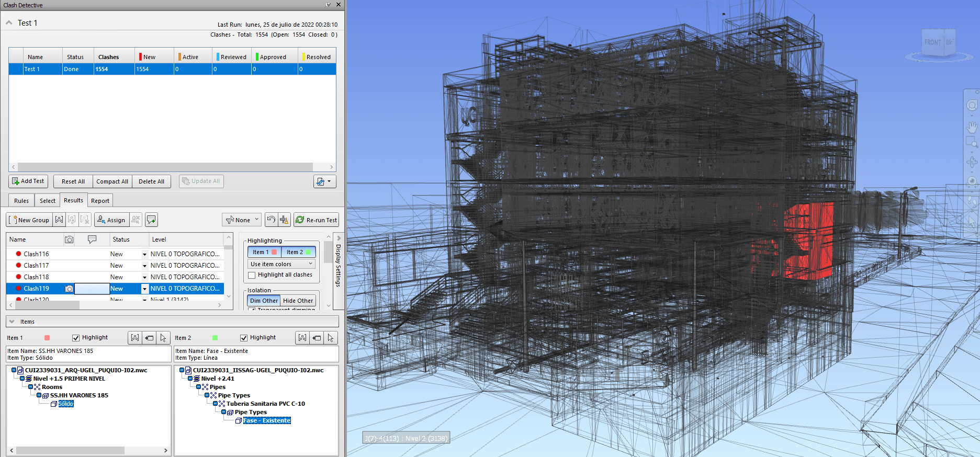Open the Use item colors dropdown
Screen dimensions: 980x457
(x=281, y=264)
